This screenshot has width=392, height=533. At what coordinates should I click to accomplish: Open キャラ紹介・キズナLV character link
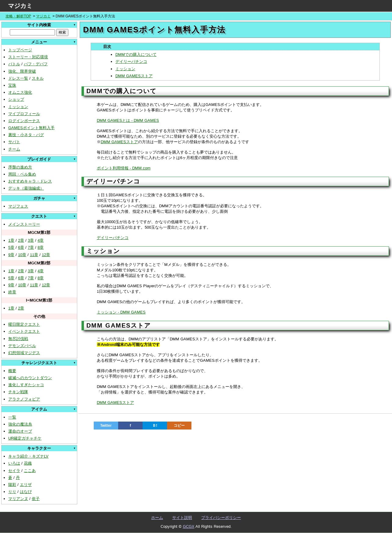[28, 456]
